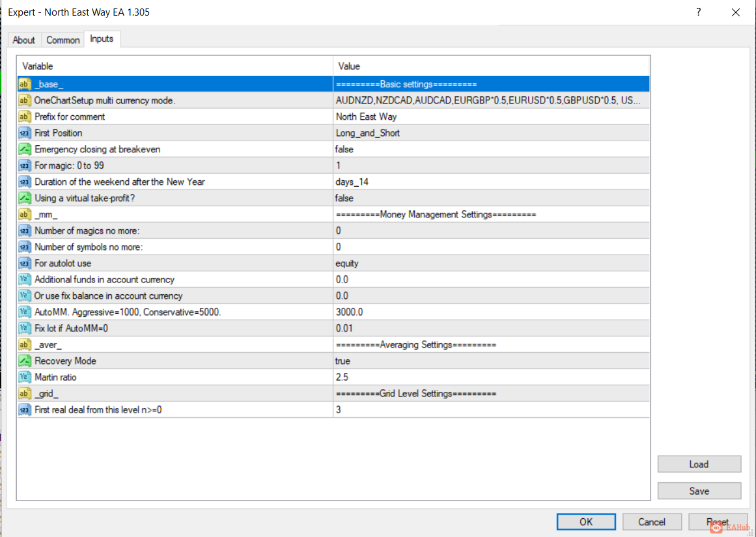Edit the Additional funds value 0.0
Image resolution: width=756 pixels, height=537 pixels.
pyautogui.click(x=492, y=280)
